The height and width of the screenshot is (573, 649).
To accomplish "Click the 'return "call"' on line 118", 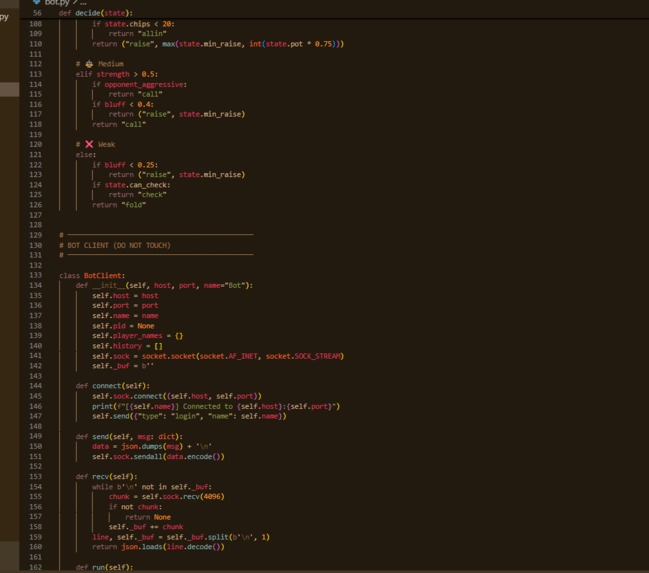I will point(119,124).
